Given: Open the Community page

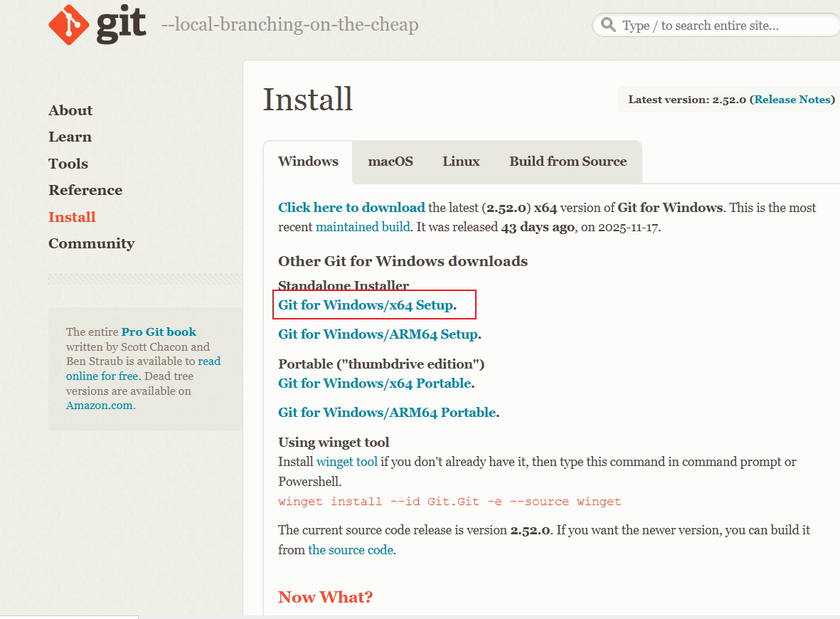Looking at the screenshot, I should 91,244.
